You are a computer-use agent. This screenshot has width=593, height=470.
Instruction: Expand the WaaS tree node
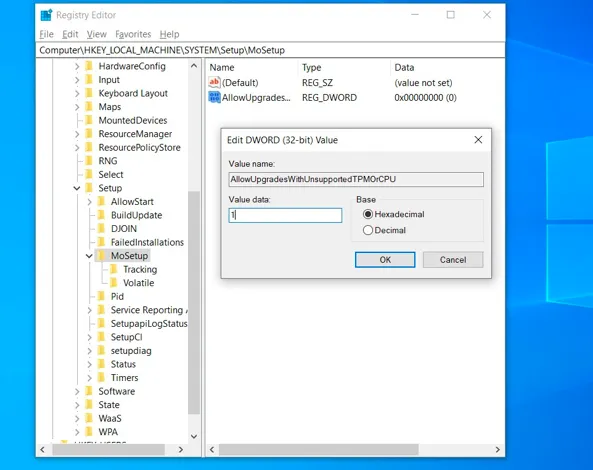[x=77, y=419]
